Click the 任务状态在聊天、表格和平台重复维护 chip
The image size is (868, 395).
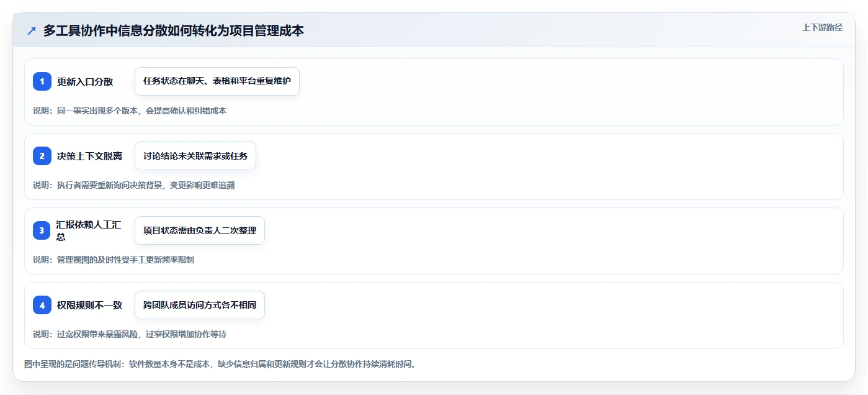pyautogui.click(x=217, y=81)
